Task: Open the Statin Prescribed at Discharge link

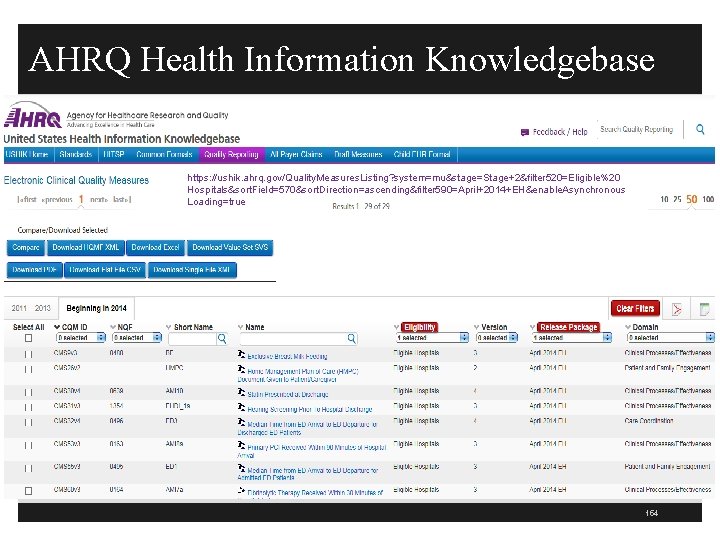Action: point(288,394)
